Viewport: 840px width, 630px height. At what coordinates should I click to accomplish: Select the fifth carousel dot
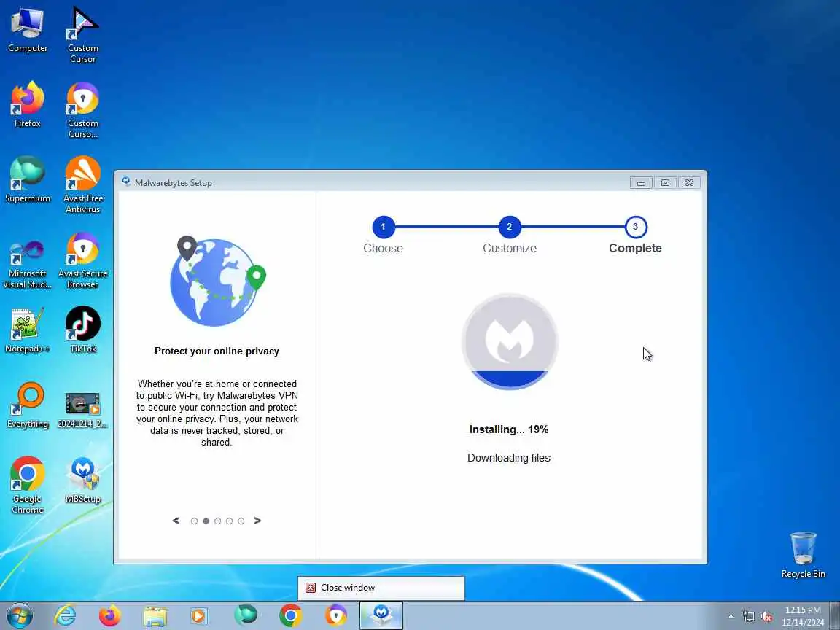click(241, 521)
